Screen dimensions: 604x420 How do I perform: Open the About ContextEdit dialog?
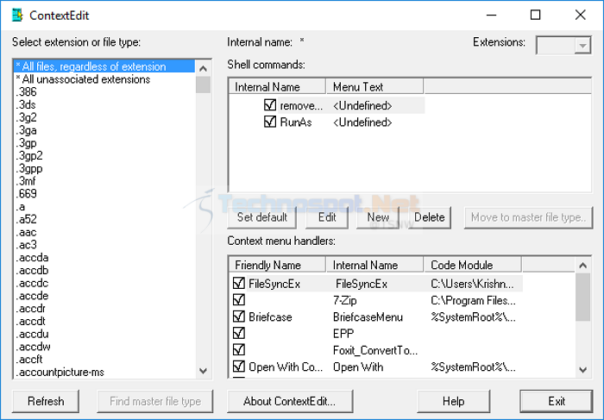coord(290,402)
